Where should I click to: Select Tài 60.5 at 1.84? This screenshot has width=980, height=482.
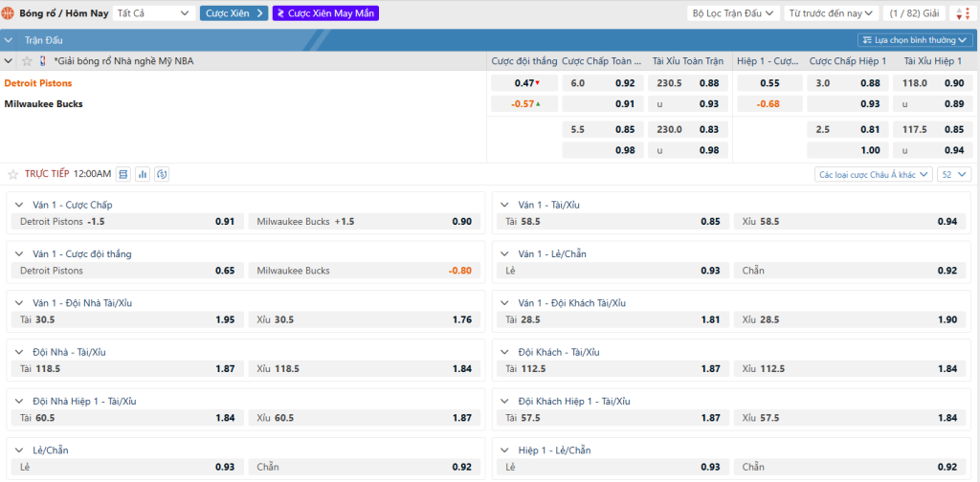coord(127,418)
